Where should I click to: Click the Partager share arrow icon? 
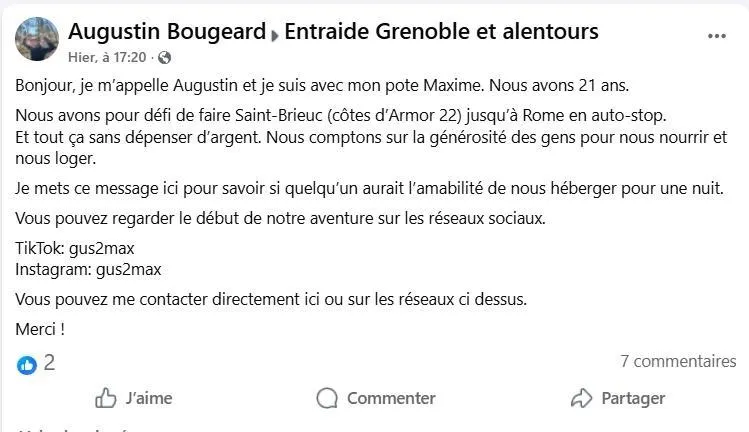(581, 398)
